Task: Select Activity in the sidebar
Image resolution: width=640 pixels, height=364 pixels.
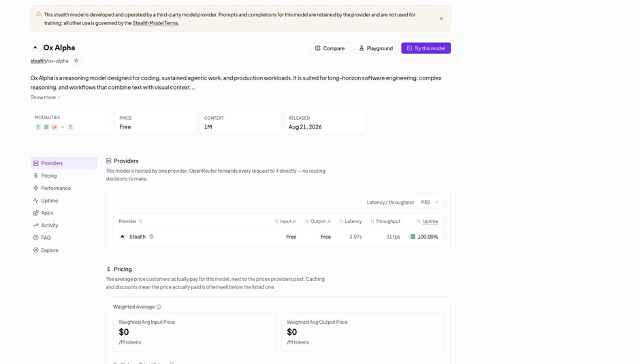Action: (x=64, y=225)
